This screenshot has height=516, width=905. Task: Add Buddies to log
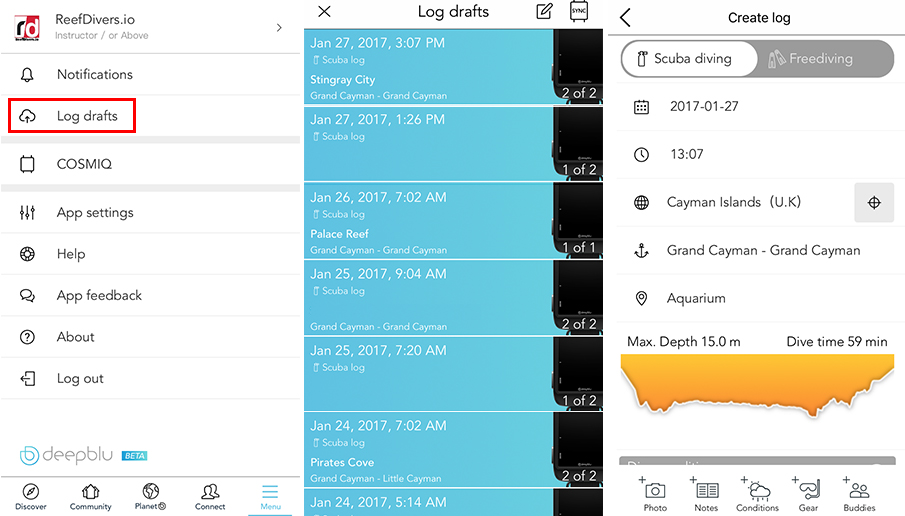pyautogui.click(x=859, y=495)
